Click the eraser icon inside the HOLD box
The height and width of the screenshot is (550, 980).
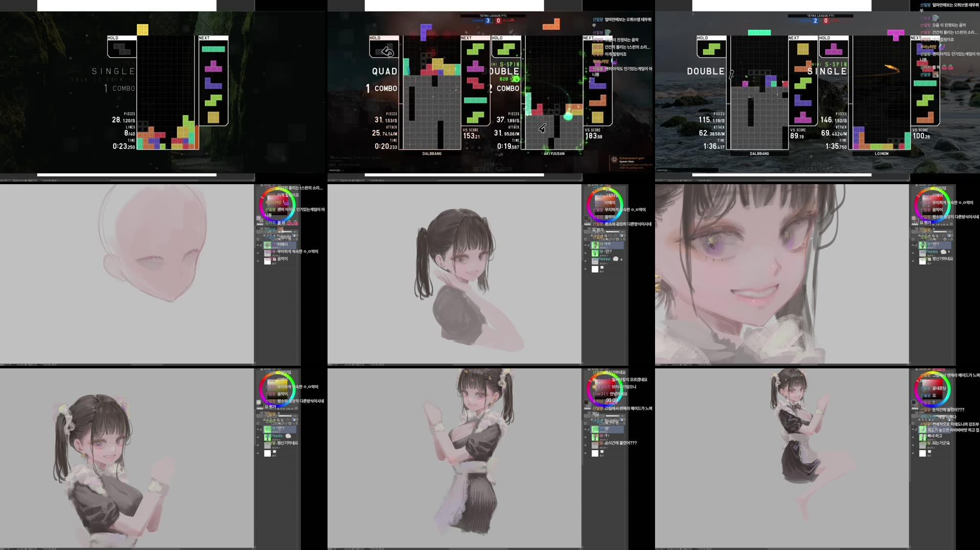click(386, 51)
